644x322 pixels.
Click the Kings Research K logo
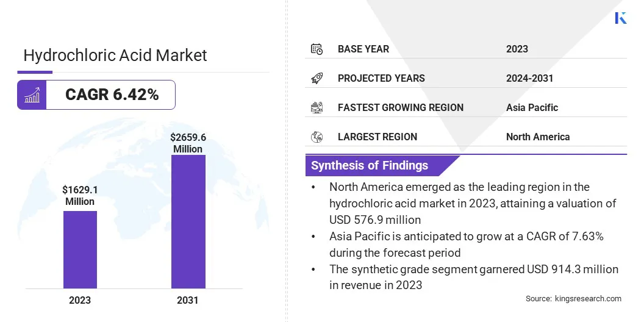[621, 18]
